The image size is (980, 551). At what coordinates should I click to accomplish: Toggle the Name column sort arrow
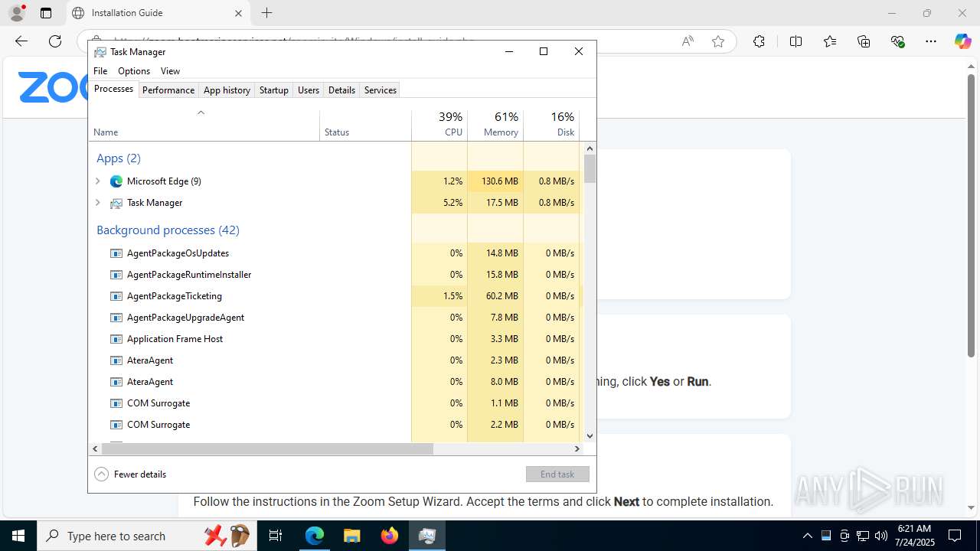point(201,112)
